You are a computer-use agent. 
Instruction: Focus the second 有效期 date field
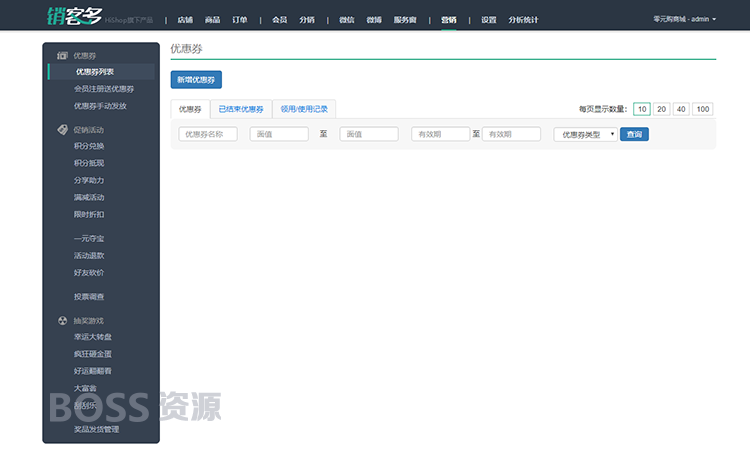511,134
